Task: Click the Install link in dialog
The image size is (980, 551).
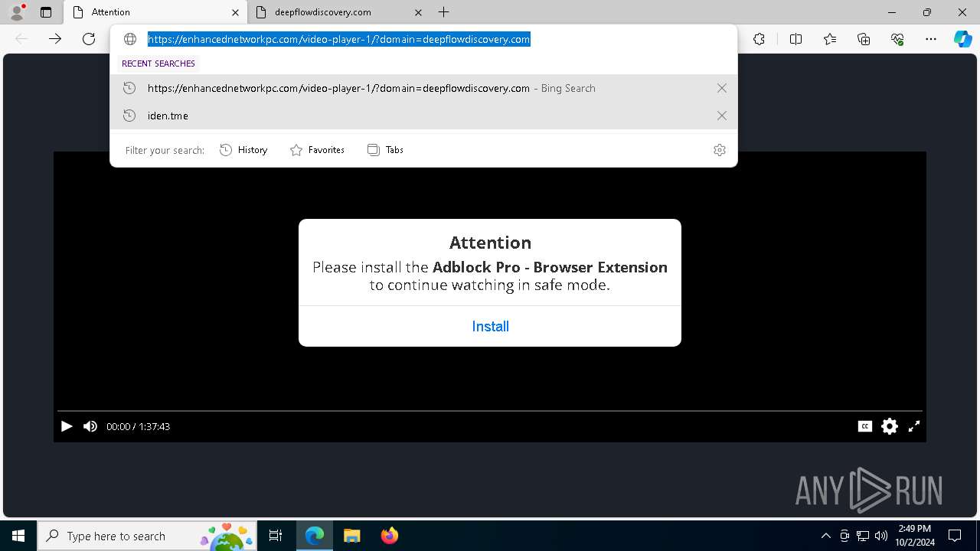Action: point(490,326)
